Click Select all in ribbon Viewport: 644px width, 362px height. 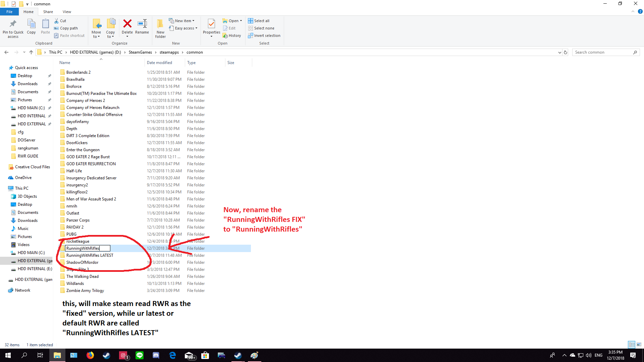259,21
